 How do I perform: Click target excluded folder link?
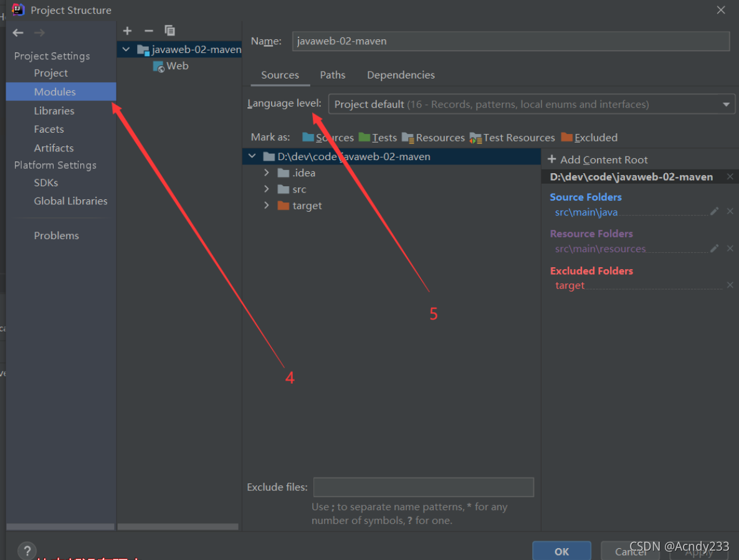570,285
